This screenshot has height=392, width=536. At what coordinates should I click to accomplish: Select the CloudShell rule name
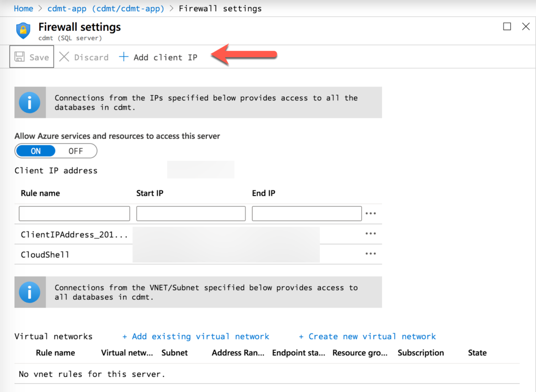(45, 254)
